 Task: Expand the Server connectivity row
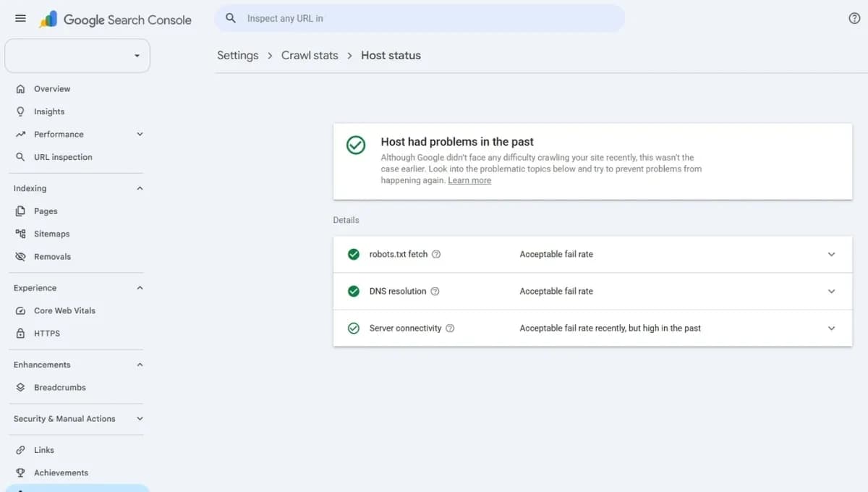click(x=831, y=328)
